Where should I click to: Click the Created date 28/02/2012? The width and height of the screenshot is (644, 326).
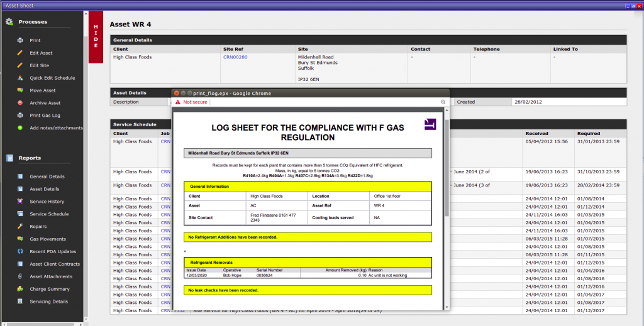pyautogui.click(x=528, y=102)
